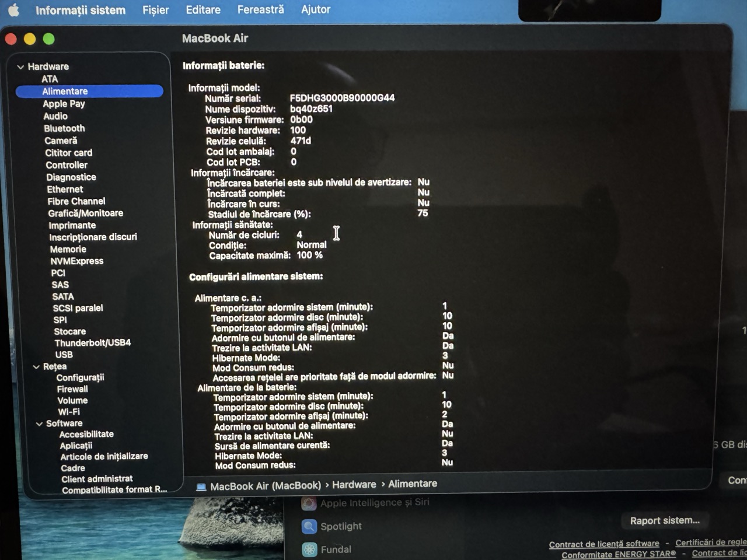
Task: Select Wi-Fi under Rețea
Action: click(69, 412)
